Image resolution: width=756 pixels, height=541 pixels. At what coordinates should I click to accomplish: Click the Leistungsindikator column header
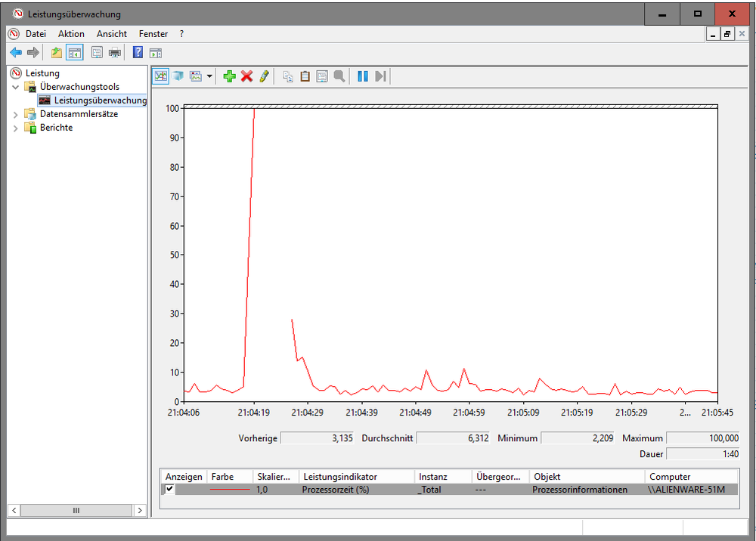339,477
